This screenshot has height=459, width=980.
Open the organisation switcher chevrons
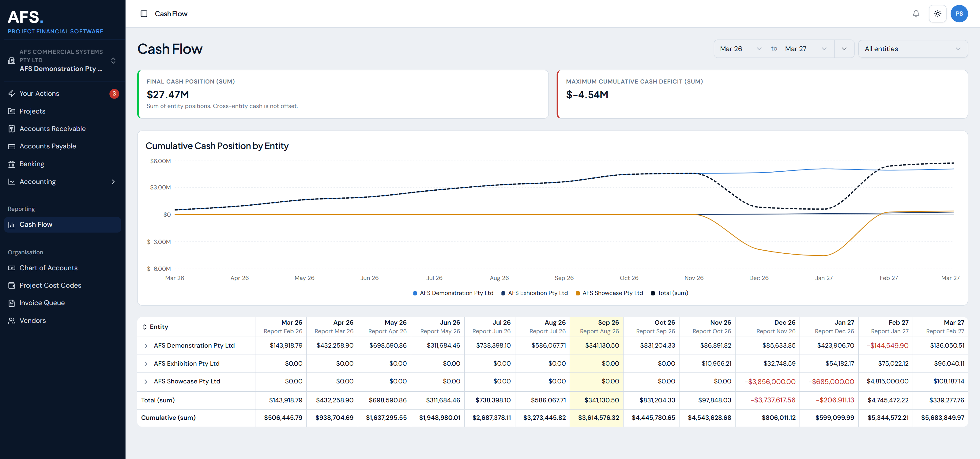coord(113,60)
